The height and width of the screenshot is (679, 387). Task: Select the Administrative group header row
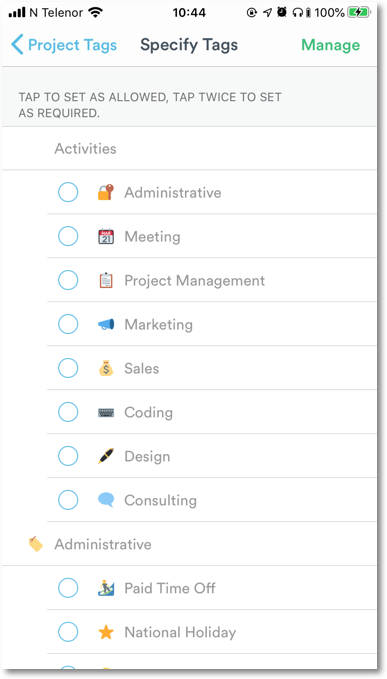(x=189, y=544)
